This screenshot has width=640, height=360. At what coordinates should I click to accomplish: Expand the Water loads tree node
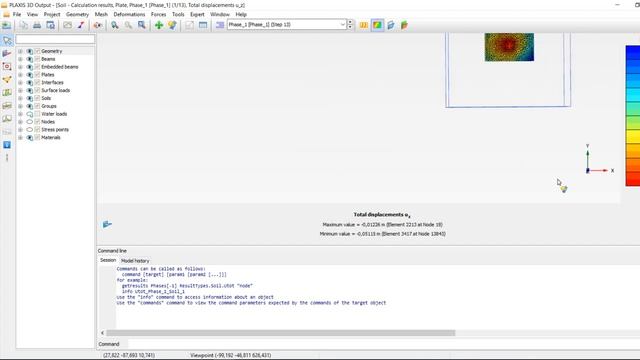coord(20,114)
